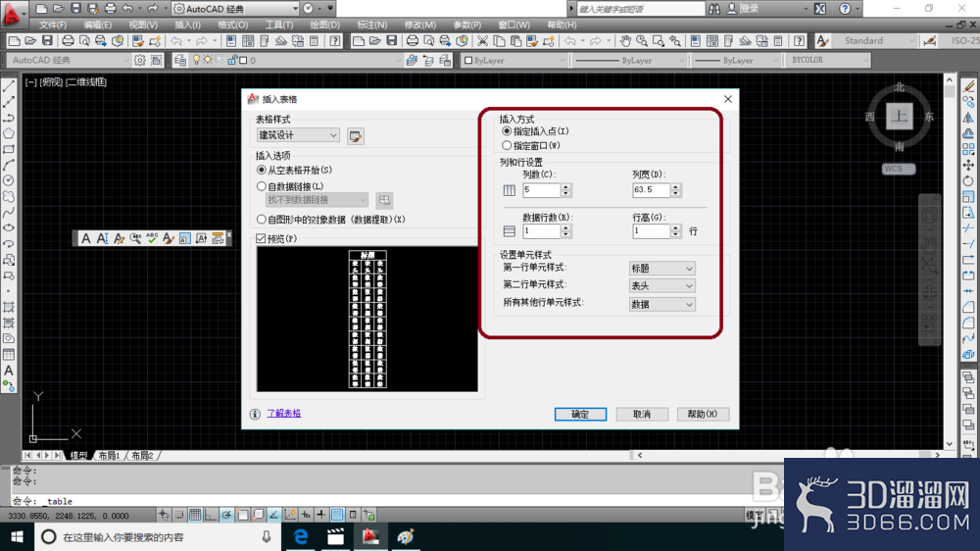Image resolution: width=980 pixels, height=551 pixels.
Task: Select 'From object data' extraction option
Action: pyautogui.click(x=262, y=220)
